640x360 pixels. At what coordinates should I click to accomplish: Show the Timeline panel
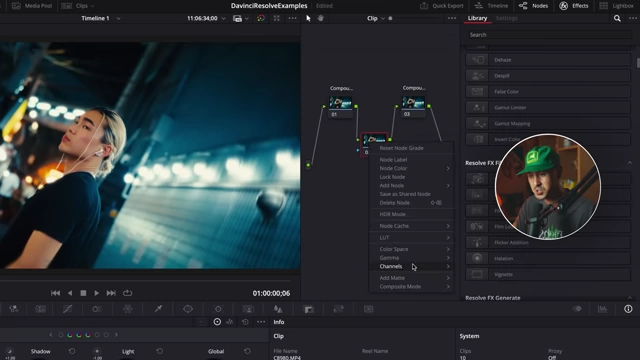click(x=491, y=6)
